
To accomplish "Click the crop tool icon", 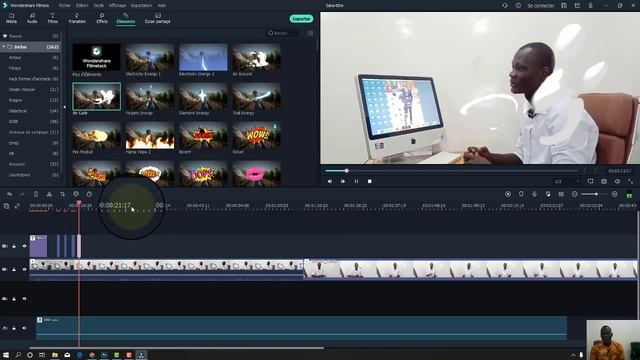I will pyautogui.click(x=62, y=194).
